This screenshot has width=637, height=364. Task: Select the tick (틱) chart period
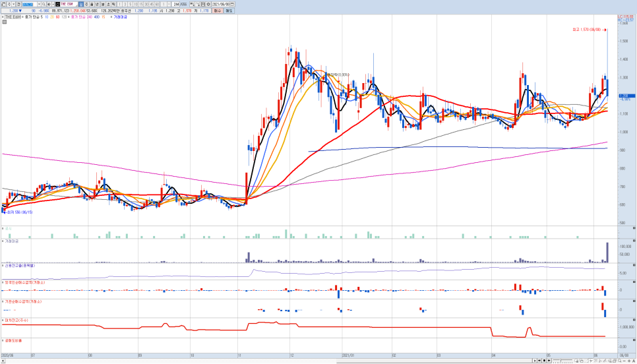[113, 4]
